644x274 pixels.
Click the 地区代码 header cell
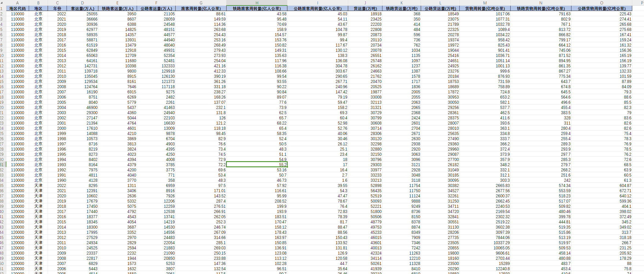point(17,8)
